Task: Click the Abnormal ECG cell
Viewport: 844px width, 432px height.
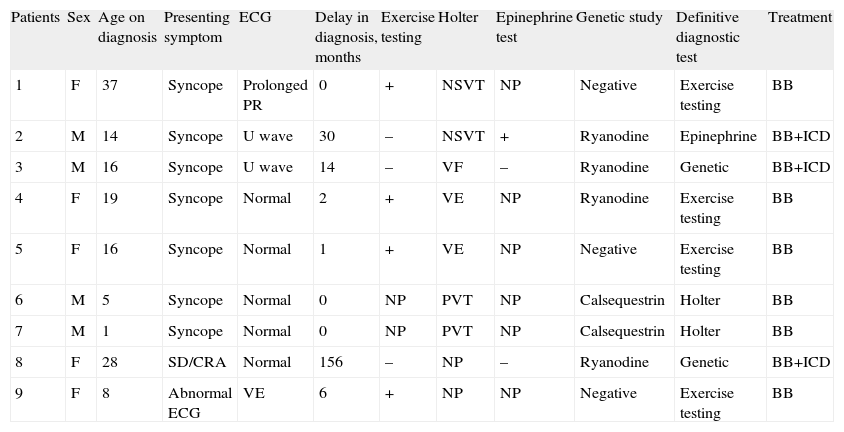Action: [199, 403]
